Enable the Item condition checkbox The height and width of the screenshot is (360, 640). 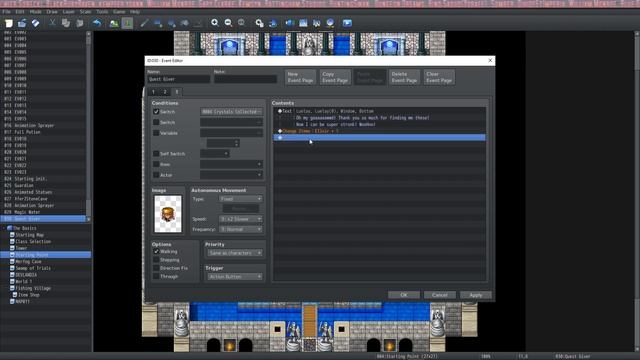[156, 164]
